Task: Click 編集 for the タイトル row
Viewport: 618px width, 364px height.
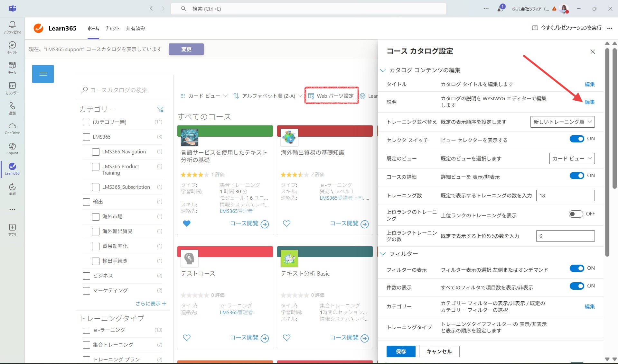Action: pyautogui.click(x=590, y=84)
